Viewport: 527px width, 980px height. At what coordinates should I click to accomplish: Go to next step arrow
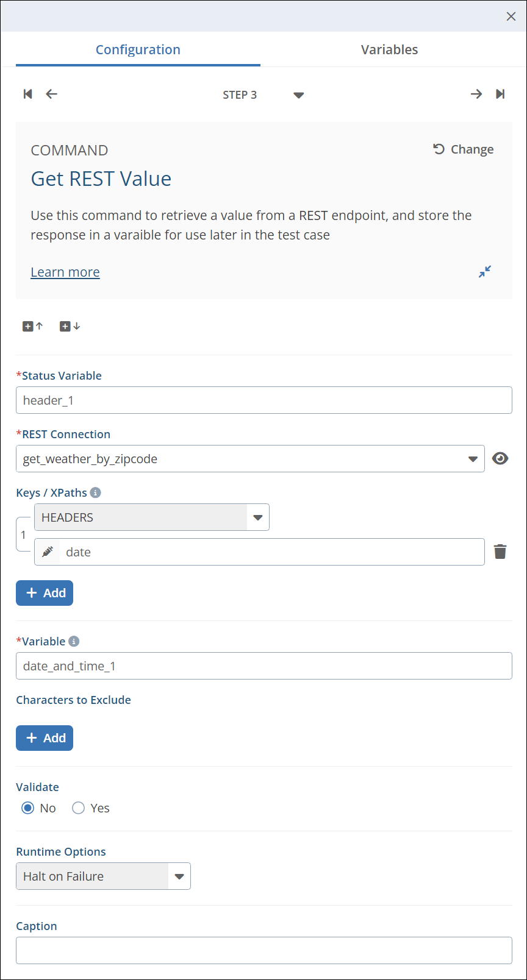click(476, 94)
